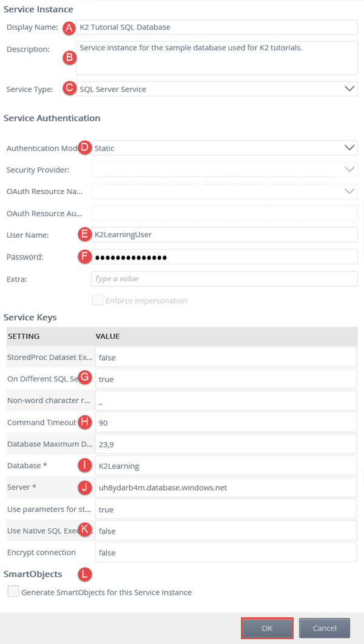Click the red L callout marker
The height and width of the screenshot is (644, 364).
click(85, 573)
